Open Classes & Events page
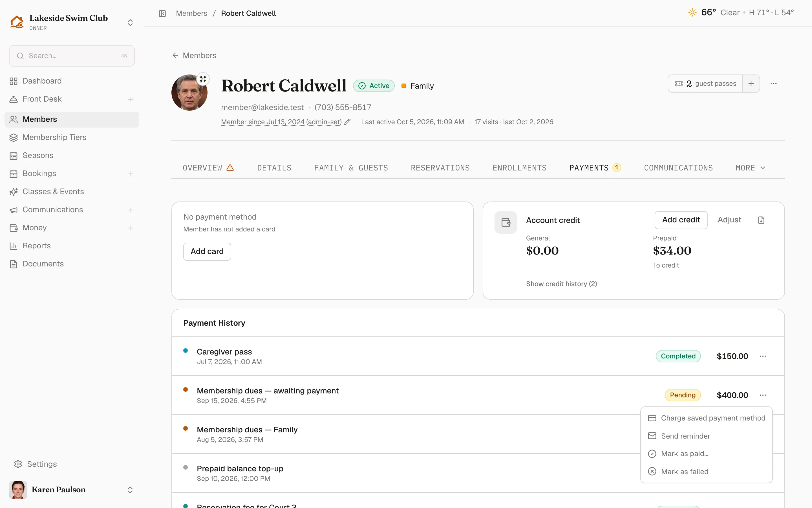 coord(72,192)
